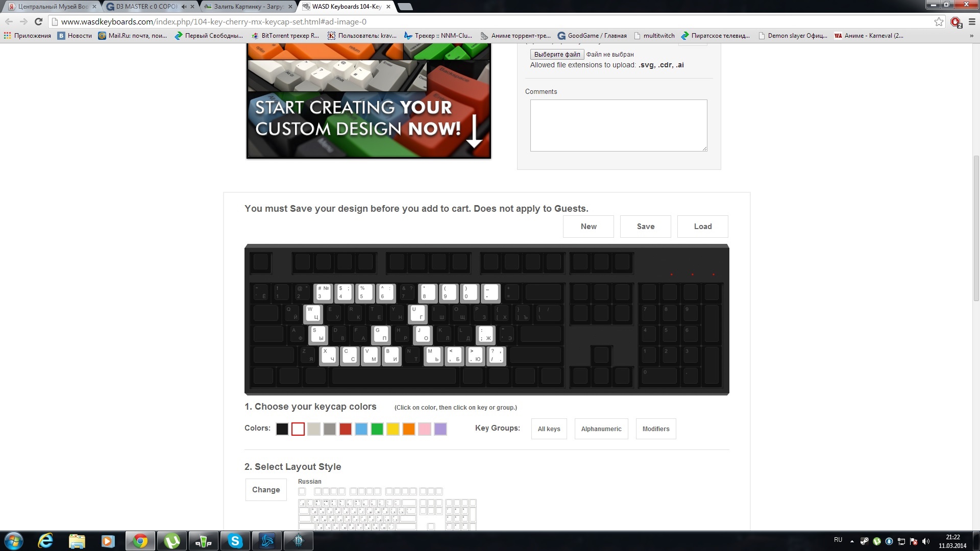Launch Internet Explorer from taskbar

pos(45,541)
